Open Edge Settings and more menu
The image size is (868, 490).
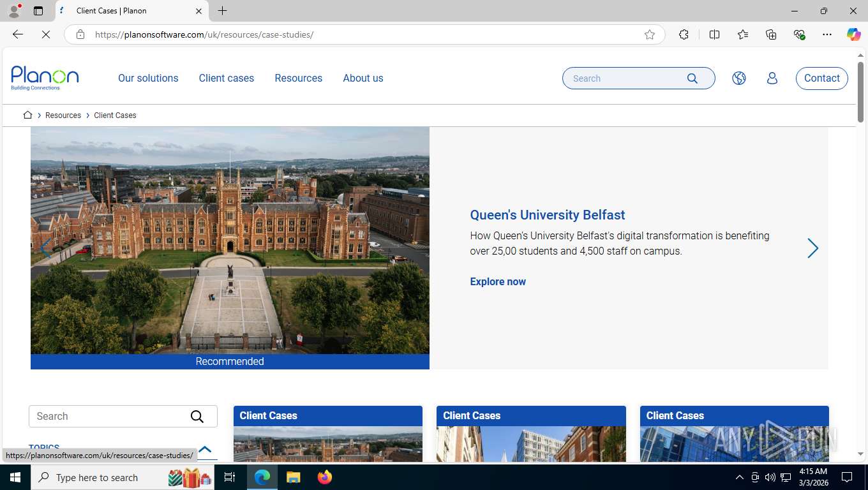pos(827,34)
